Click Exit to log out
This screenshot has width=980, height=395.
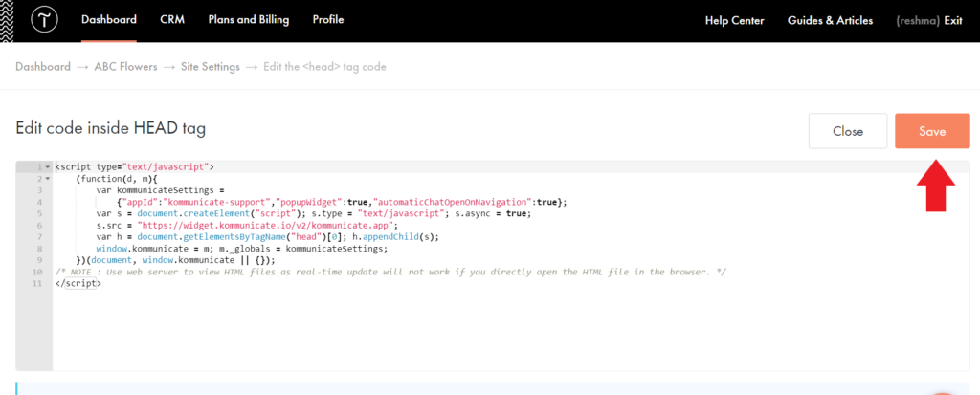tap(953, 21)
